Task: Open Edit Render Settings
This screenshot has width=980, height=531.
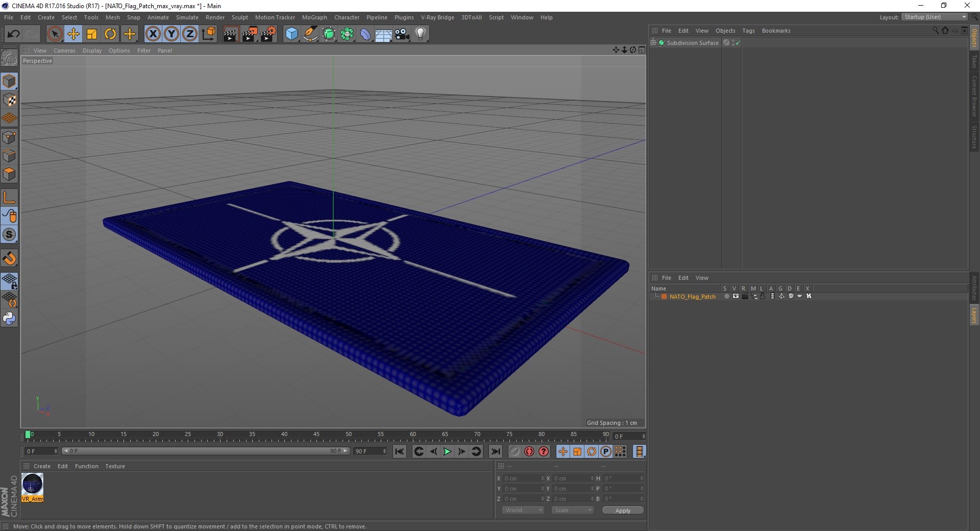Action: point(268,34)
